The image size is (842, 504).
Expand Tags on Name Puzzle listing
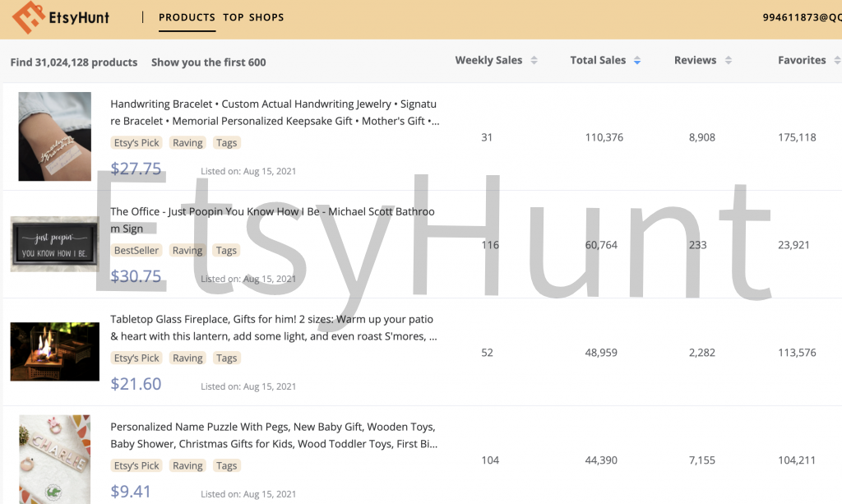(x=226, y=466)
